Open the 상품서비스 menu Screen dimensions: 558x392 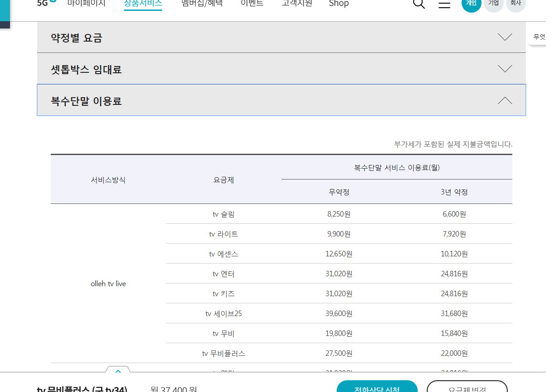[143, 4]
